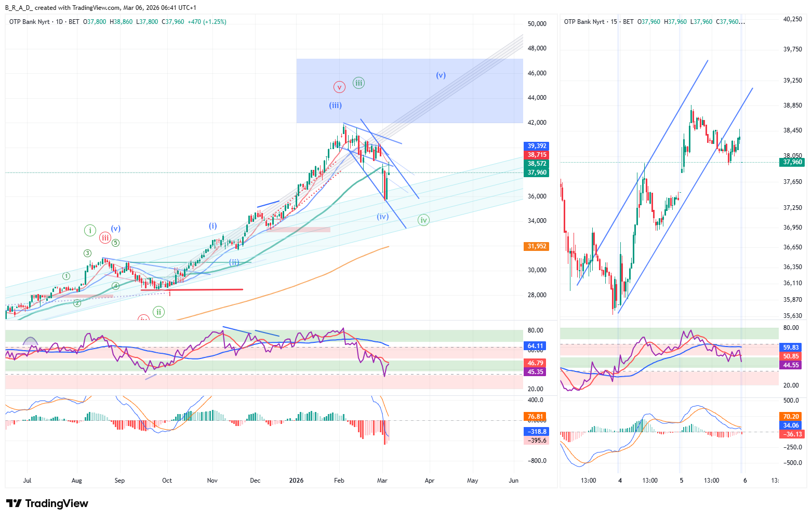Click the red circled iii wave label
The width and height of the screenshot is (812, 519).
point(105,238)
